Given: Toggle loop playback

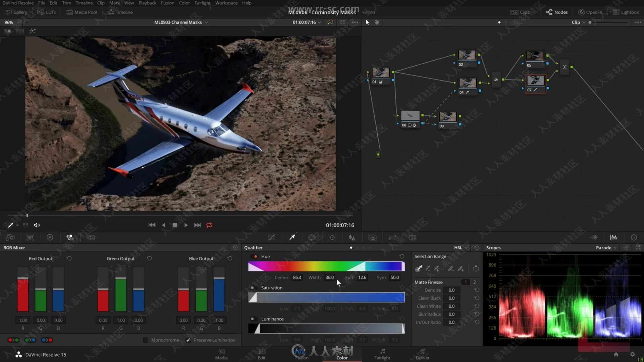Looking at the screenshot, I should coord(209,225).
